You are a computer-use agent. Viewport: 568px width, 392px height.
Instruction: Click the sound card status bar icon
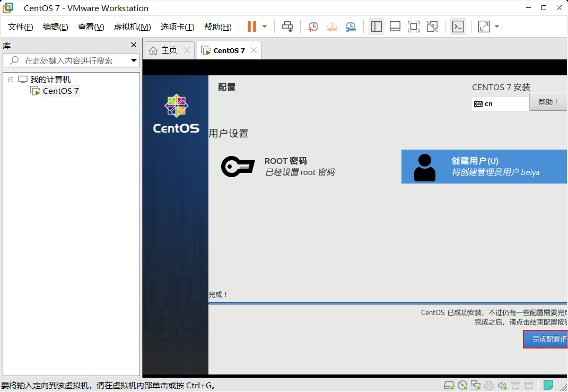[502, 385]
